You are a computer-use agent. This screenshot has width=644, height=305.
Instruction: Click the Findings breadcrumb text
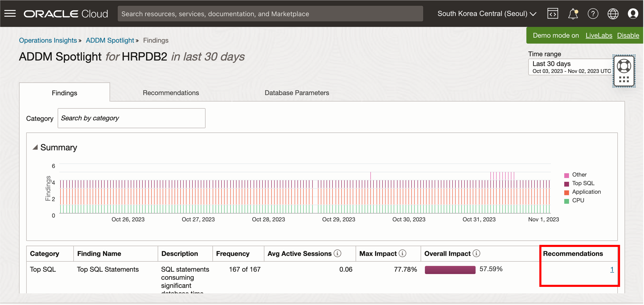point(155,40)
